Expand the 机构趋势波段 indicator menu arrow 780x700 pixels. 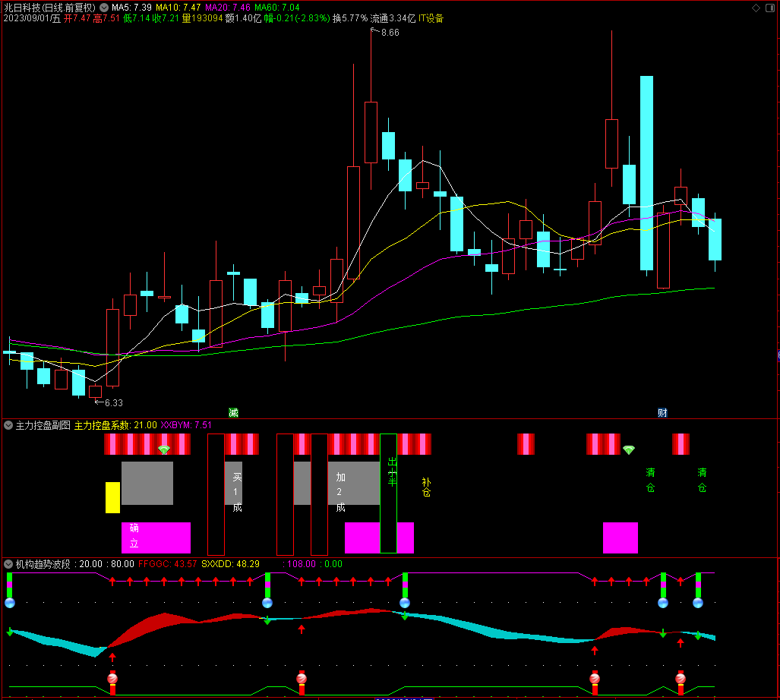click(x=8, y=564)
